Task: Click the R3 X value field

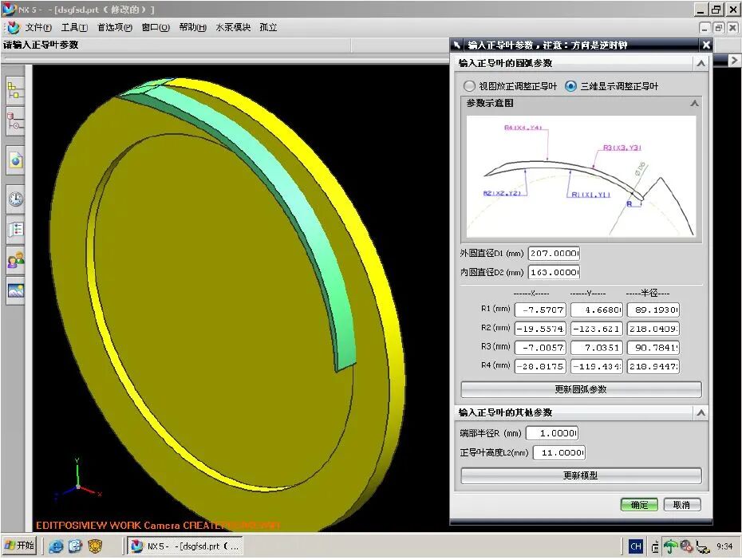Action: [540, 348]
